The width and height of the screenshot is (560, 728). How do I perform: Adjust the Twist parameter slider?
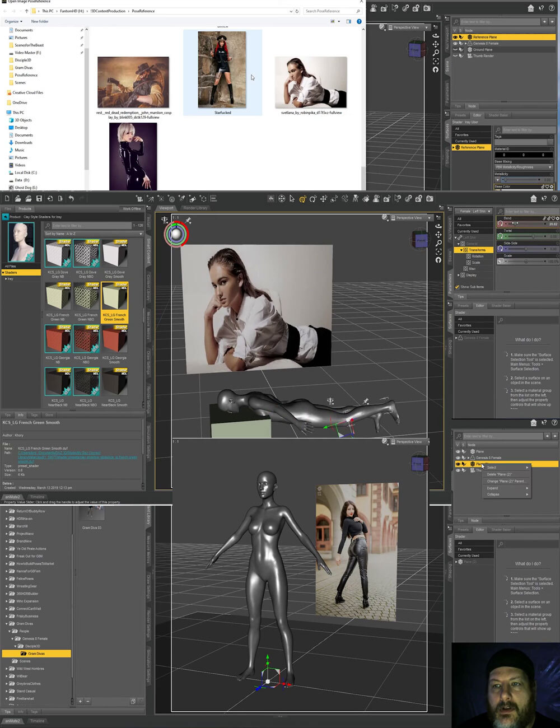point(525,236)
